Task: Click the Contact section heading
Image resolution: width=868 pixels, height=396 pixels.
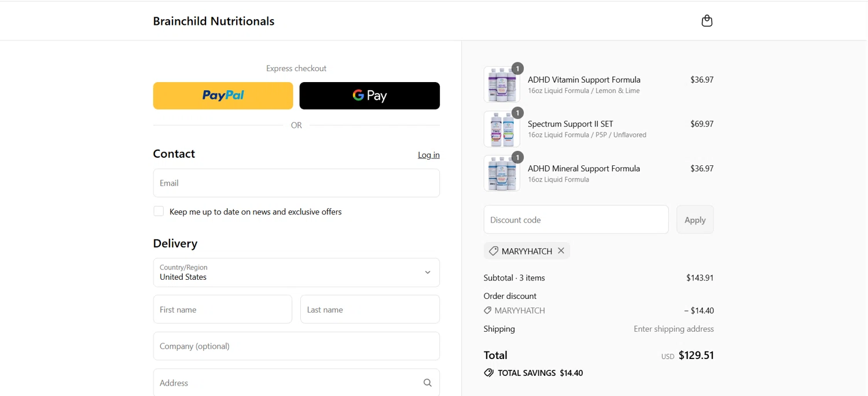Action: click(x=174, y=154)
